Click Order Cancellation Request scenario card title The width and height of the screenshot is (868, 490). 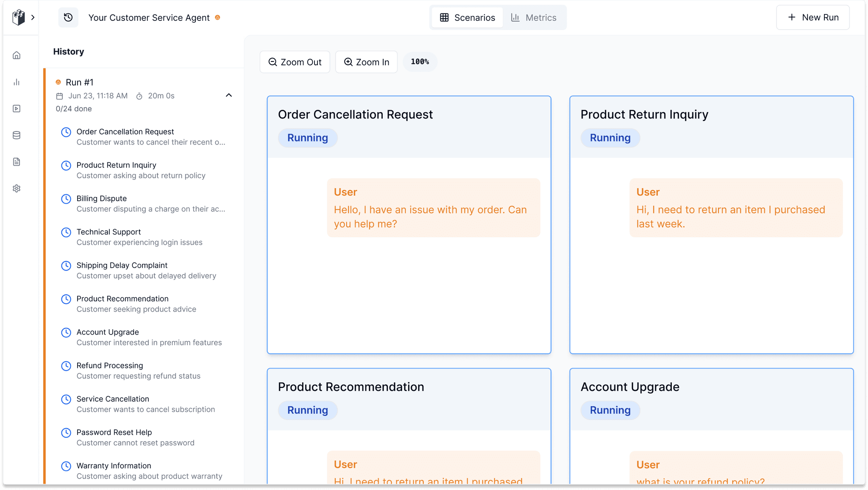[x=355, y=114]
